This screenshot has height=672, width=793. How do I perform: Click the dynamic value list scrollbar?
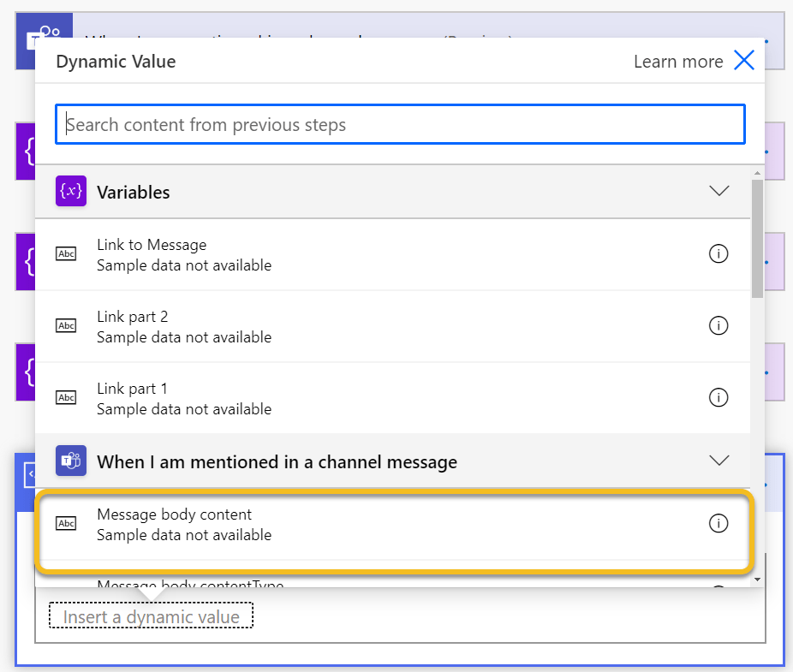click(x=757, y=240)
